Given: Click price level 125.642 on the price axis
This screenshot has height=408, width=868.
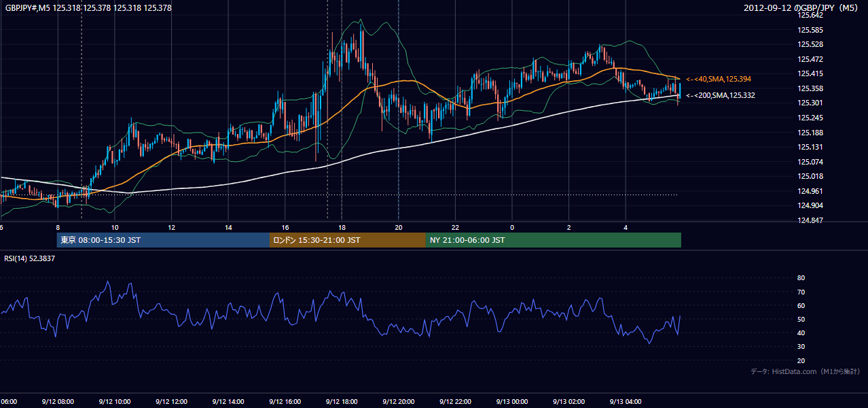Looking at the screenshot, I should (810, 15).
